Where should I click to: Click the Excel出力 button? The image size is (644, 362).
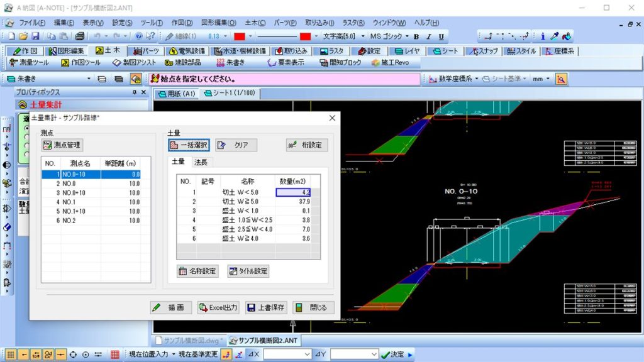click(x=218, y=308)
